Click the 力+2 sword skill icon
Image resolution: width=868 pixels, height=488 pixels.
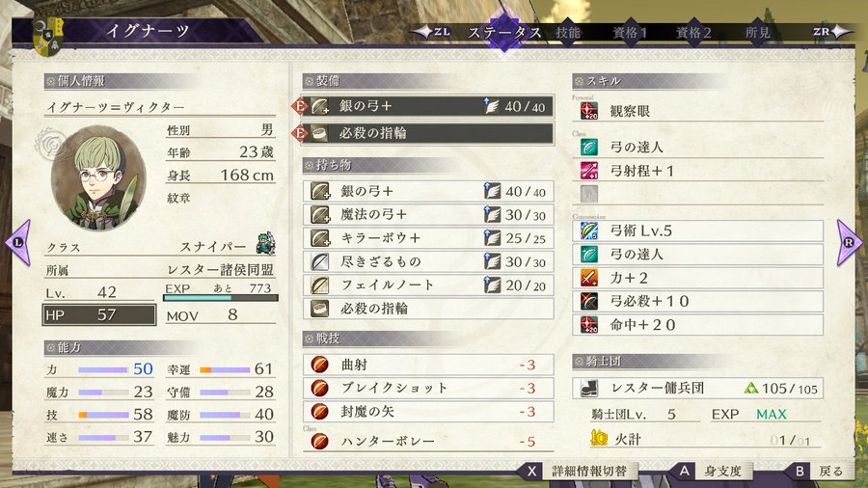(x=589, y=277)
